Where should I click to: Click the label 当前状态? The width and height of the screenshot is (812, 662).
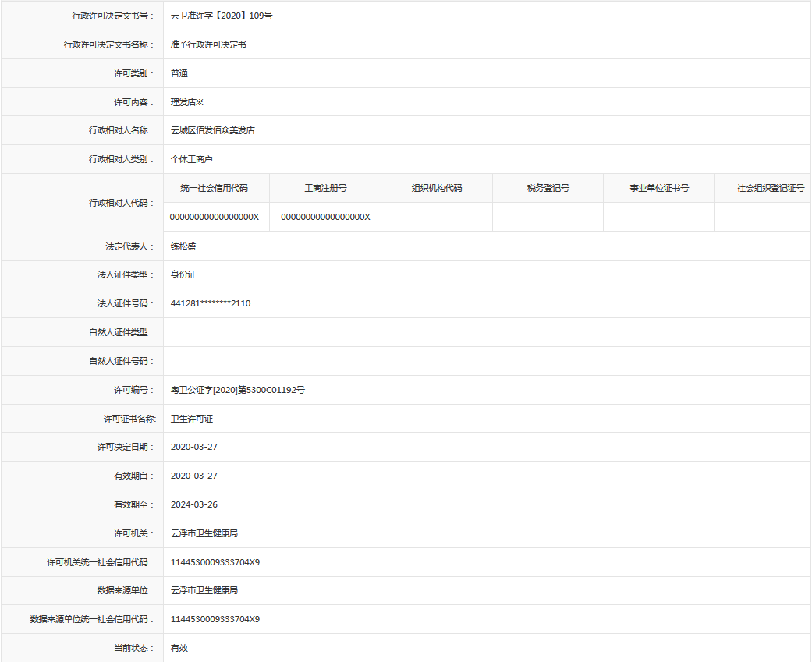click(x=134, y=649)
